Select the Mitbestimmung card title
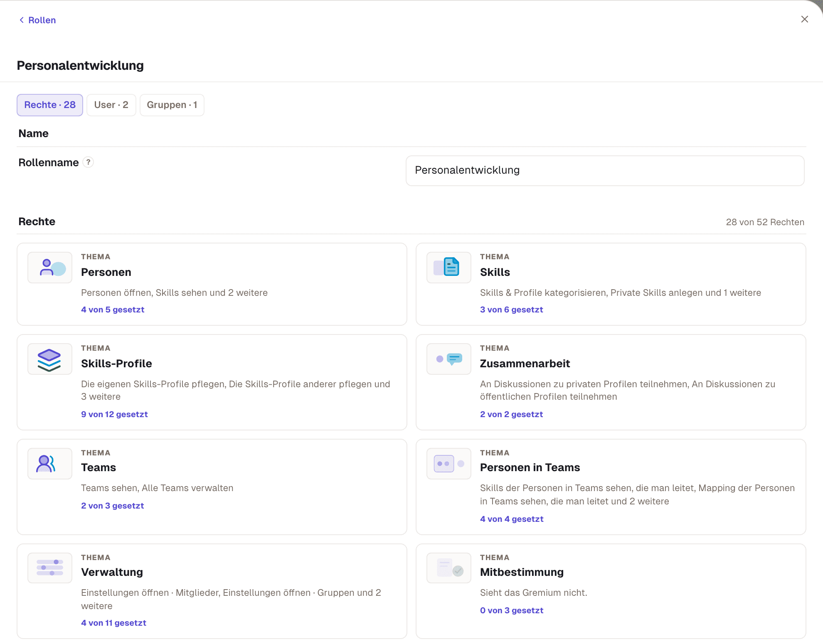Image resolution: width=823 pixels, height=644 pixels. tap(522, 572)
